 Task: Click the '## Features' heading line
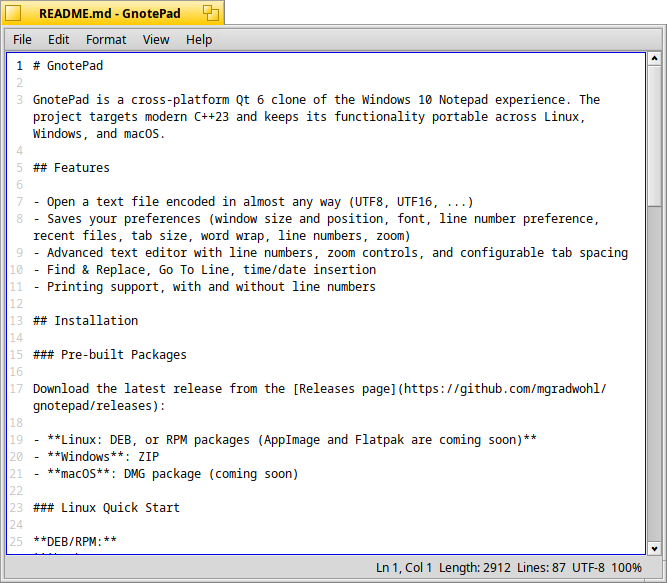(71, 168)
